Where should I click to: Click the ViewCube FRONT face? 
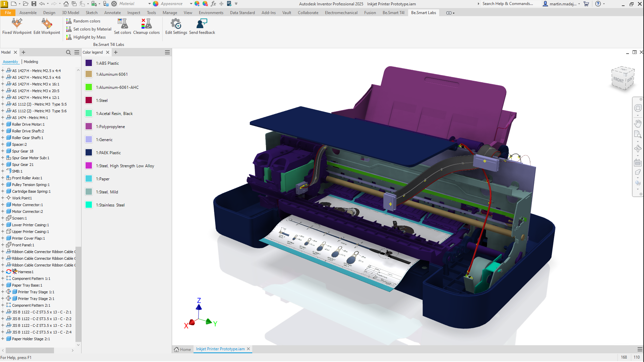tap(619, 80)
